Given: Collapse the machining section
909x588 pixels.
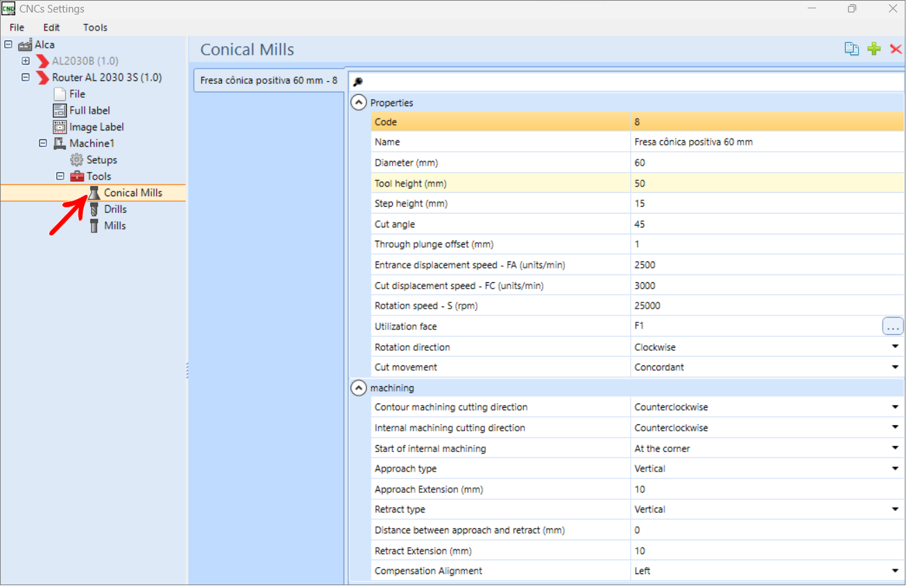Looking at the screenshot, I should (358, 388).
